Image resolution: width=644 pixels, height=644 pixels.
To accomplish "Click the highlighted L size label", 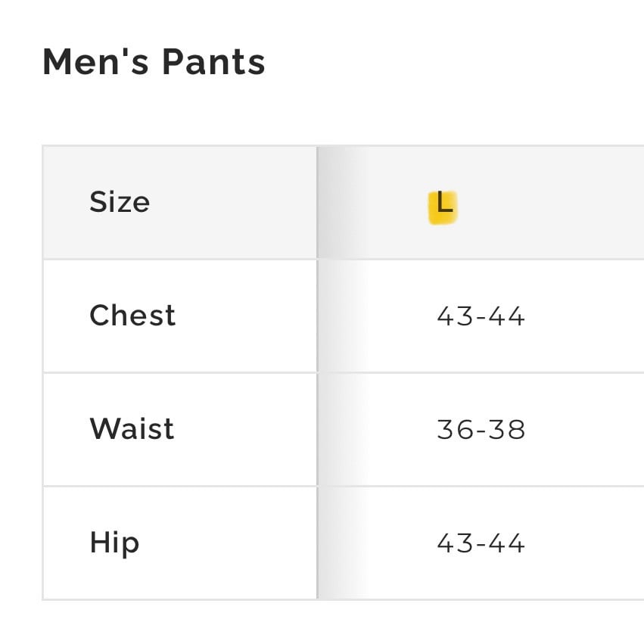I will click(444, 202).
